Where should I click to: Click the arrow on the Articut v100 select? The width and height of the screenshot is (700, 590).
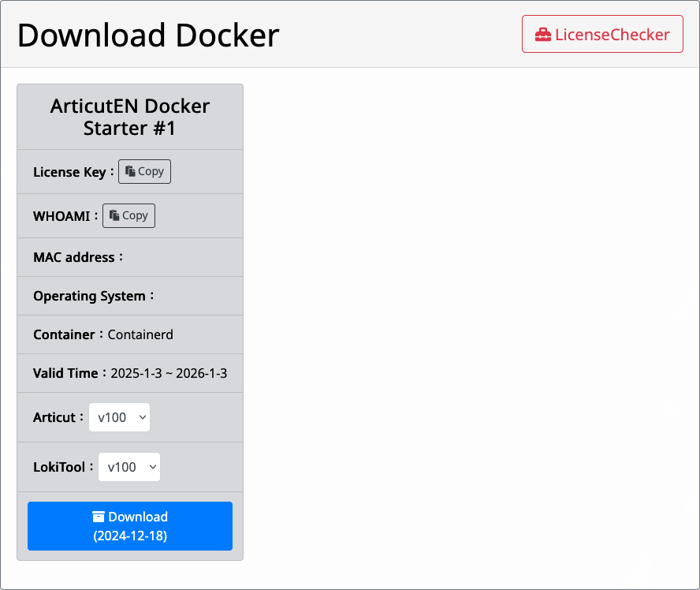(x=143, y=417)
